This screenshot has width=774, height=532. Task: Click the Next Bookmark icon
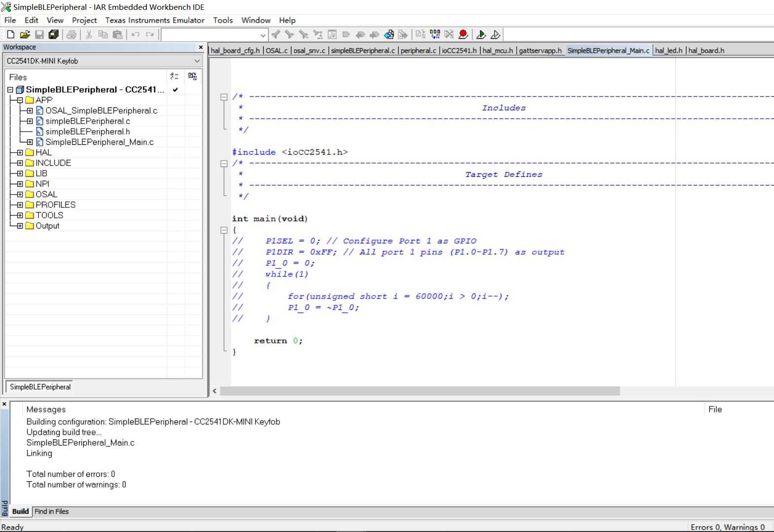(375, 34)
